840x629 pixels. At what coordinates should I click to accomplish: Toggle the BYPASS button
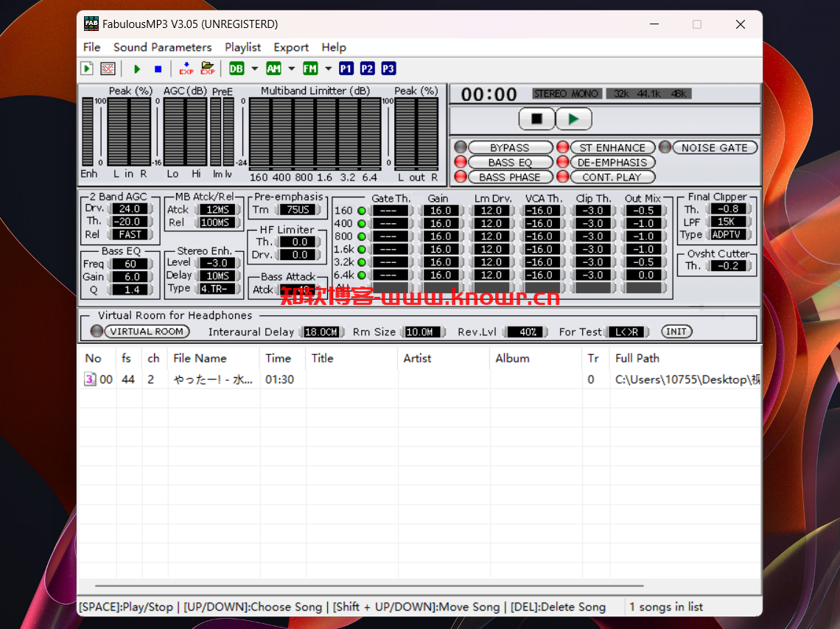pos(510,148)
